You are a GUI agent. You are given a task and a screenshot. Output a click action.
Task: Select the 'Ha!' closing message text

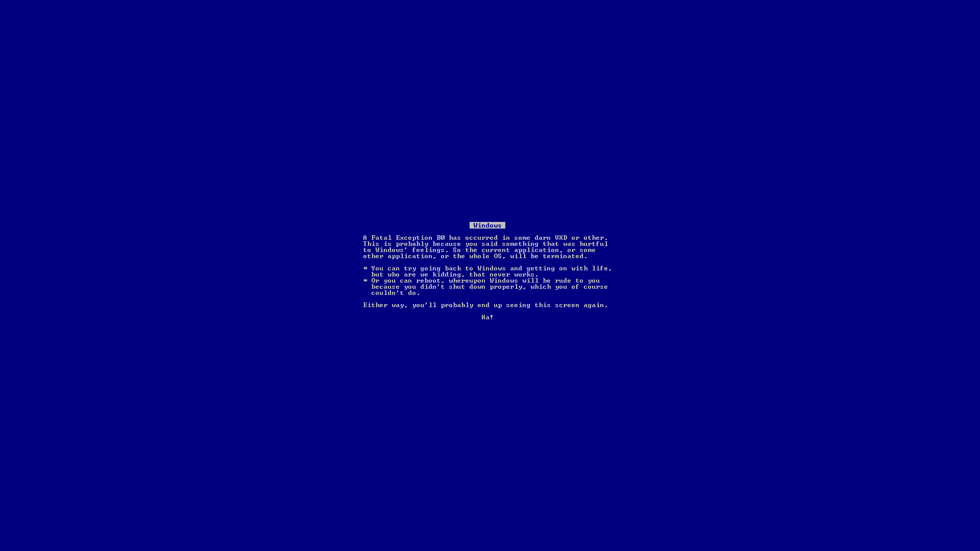pos(487,317)
